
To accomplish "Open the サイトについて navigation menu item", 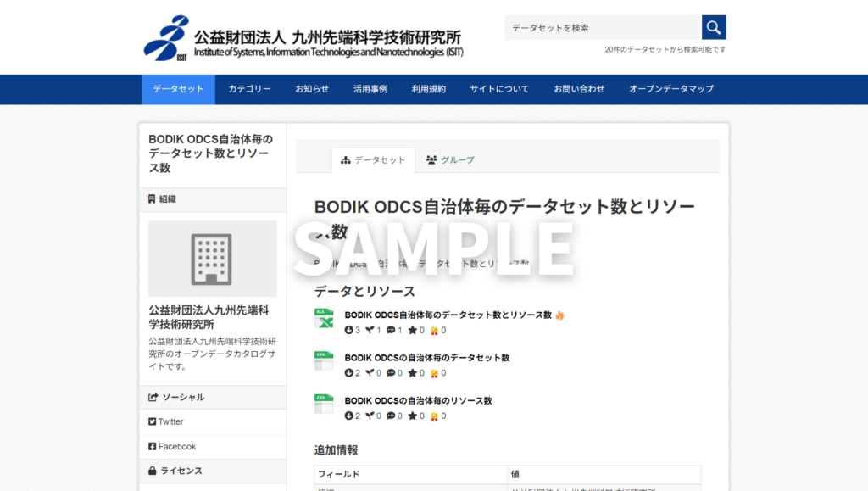I will pos(499,89).
